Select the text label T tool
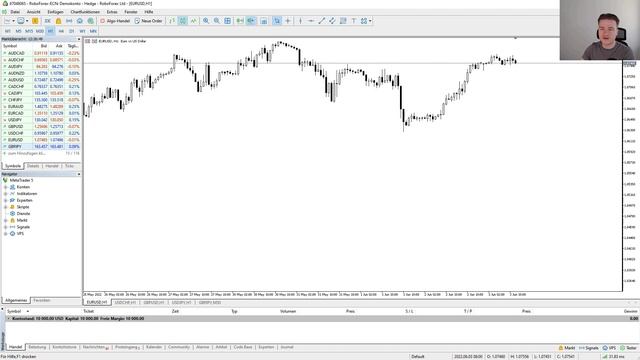The image size is (640, 360). (354, 21)
